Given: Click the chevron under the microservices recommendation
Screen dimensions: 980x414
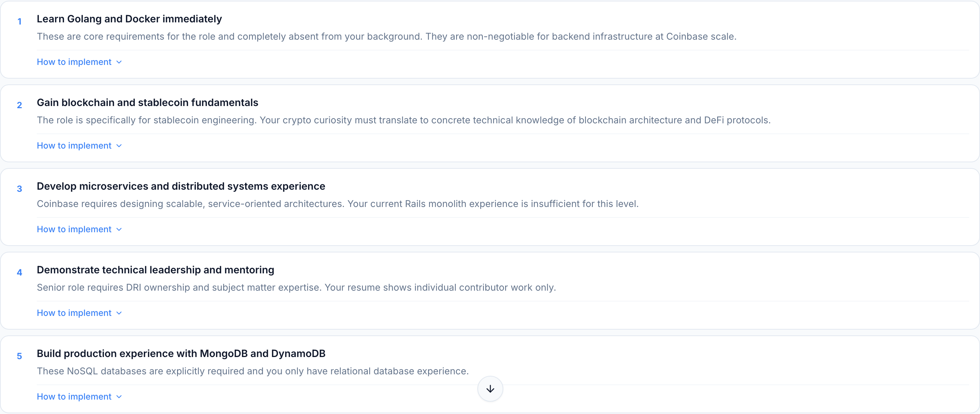Looking at the screenshot, I should coord(119,229).
